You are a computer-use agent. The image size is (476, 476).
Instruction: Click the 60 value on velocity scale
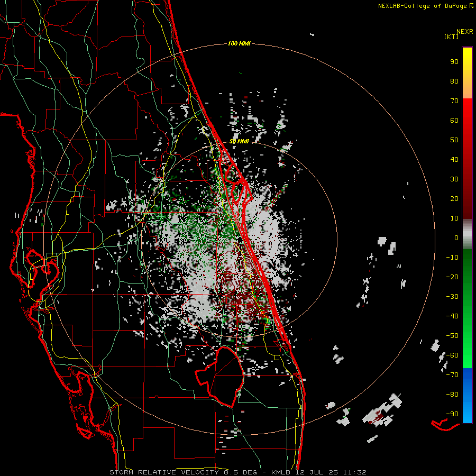tap(454, 121)
